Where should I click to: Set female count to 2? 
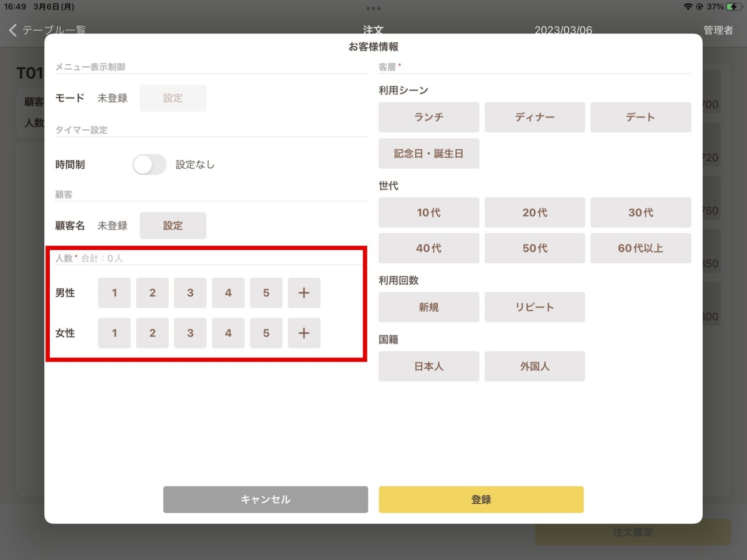(152, 333)
